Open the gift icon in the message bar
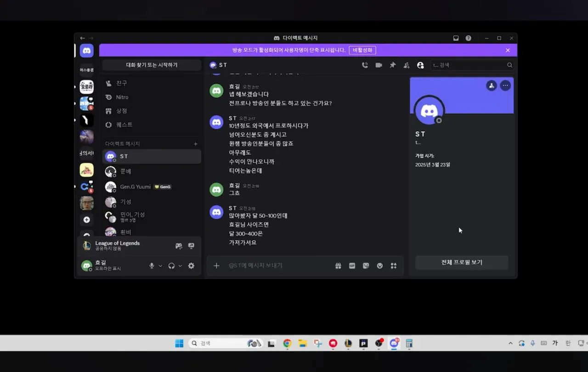Image resolution: width=588 pixels, height=372 pixels. pos(338,265)
